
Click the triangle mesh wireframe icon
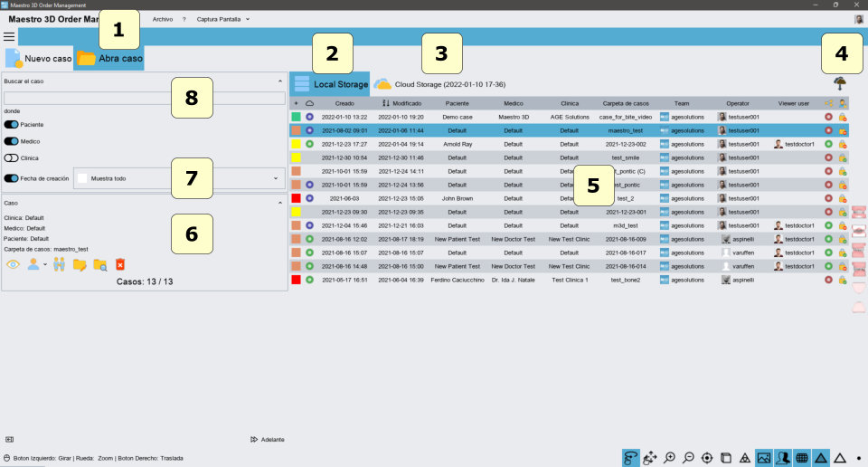tap(745, 458)
